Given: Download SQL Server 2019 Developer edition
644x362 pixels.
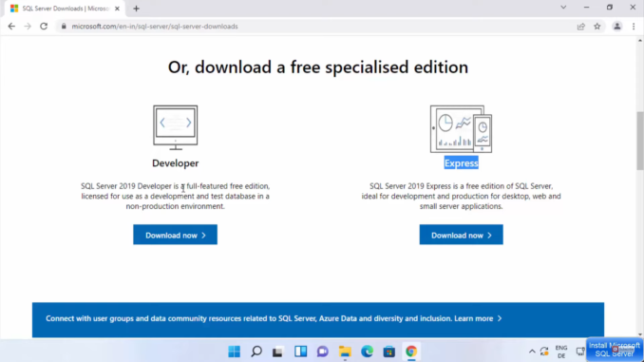Looking at the screenshot, I should tap(175, 235).
